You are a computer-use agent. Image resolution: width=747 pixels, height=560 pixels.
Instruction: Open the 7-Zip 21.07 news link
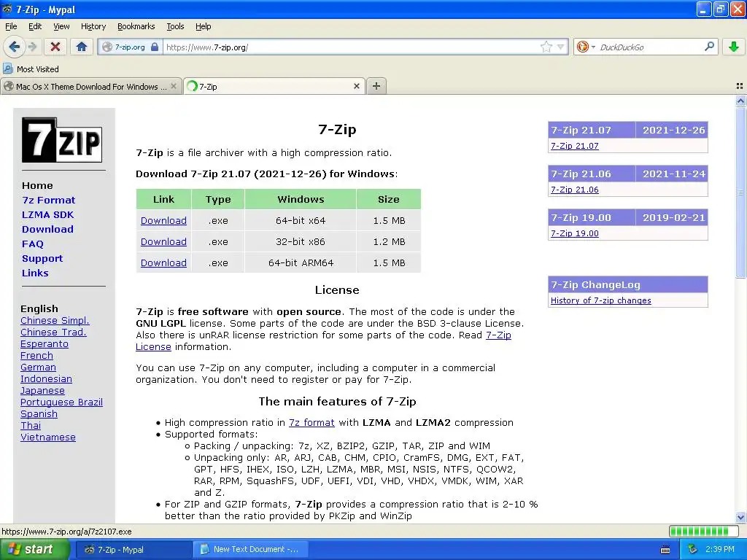(575, 146)
